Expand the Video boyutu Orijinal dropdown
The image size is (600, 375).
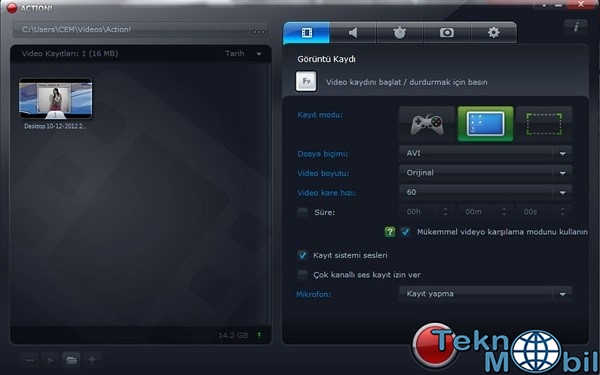(485, 173)
